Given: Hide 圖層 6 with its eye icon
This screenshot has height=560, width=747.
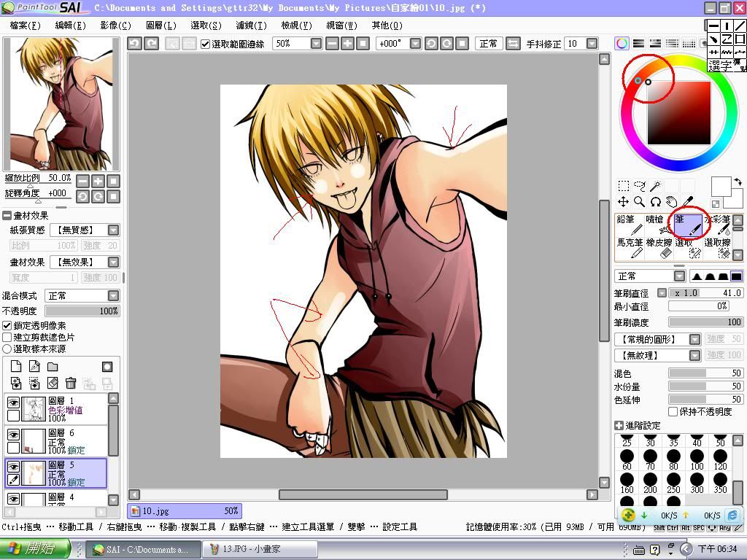Looking at the screenshot, I should [13, 435].
